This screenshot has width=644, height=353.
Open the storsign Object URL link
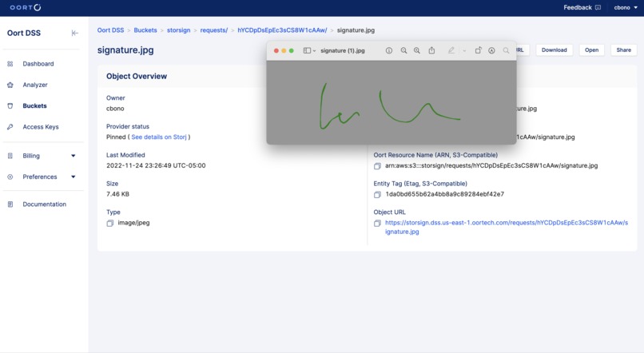click(x=507, y=227)
